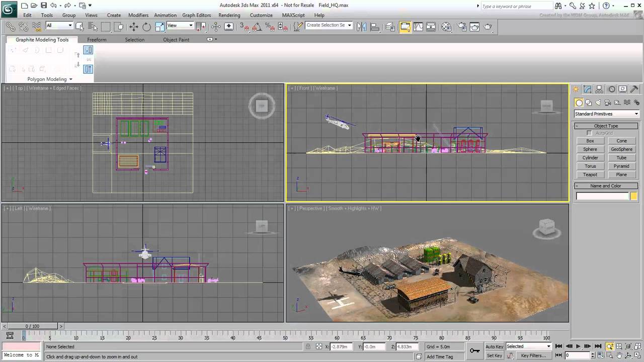
Task: Open the Curve Editor
Action: click(418, 27)
